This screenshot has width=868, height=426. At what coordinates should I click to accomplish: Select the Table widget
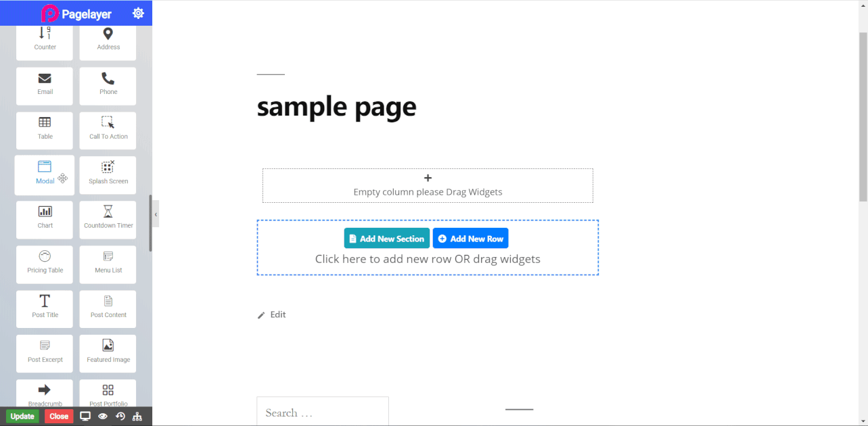45,130
